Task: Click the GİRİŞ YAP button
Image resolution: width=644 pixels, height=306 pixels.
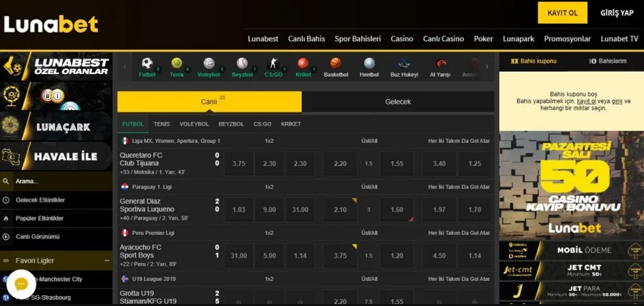Action: coord(618,13)
